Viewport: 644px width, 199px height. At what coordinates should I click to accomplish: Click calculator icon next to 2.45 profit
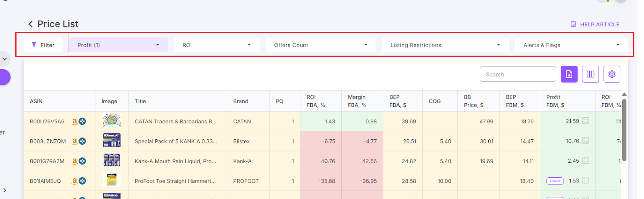[586, 161]
